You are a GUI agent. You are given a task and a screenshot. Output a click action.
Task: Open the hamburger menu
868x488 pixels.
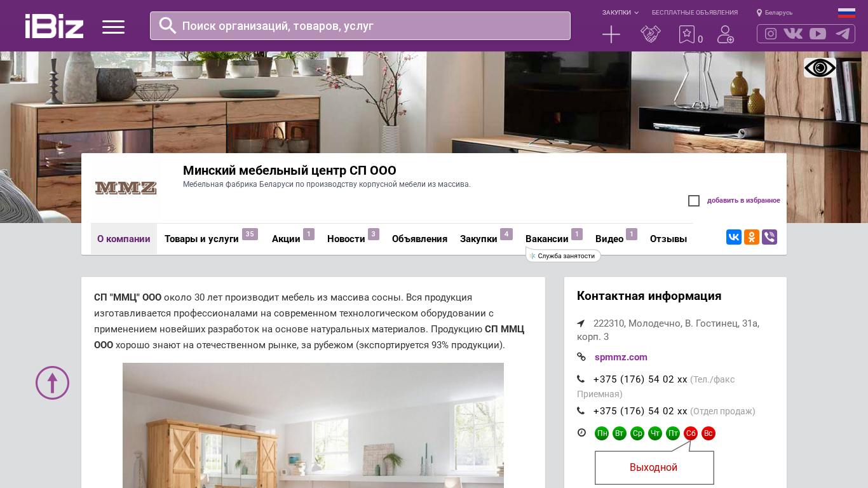point(113,27)
